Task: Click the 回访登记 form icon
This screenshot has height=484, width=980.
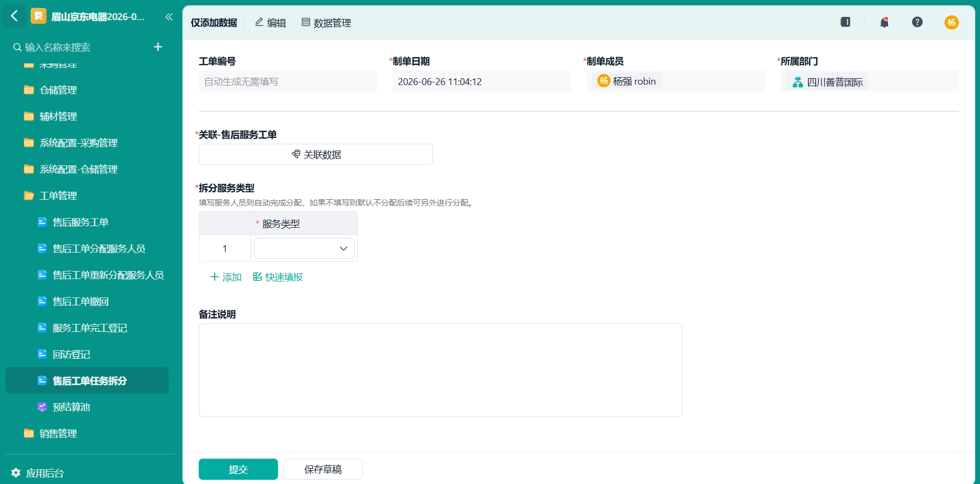Action: [42, 354]
